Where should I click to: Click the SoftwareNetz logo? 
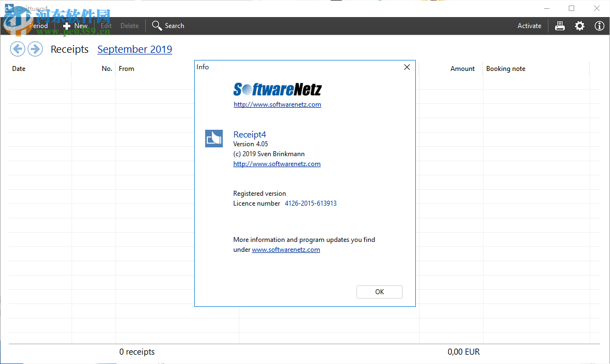coord(277,89)
